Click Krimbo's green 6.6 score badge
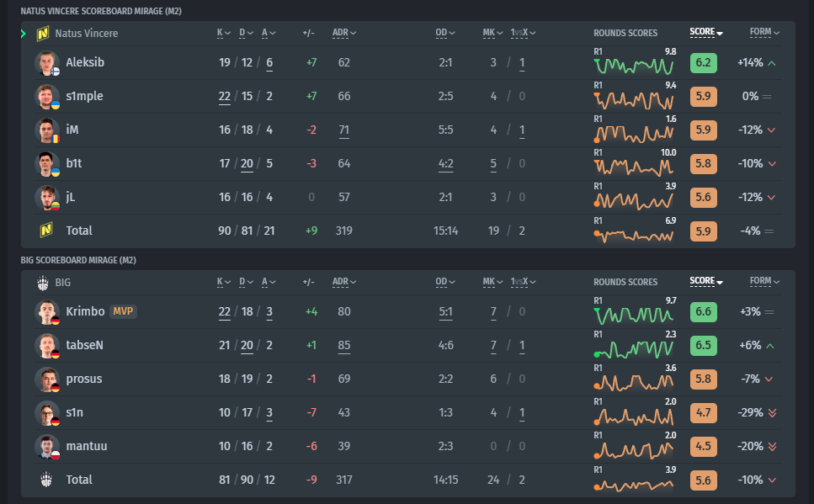 coord(704,312)
